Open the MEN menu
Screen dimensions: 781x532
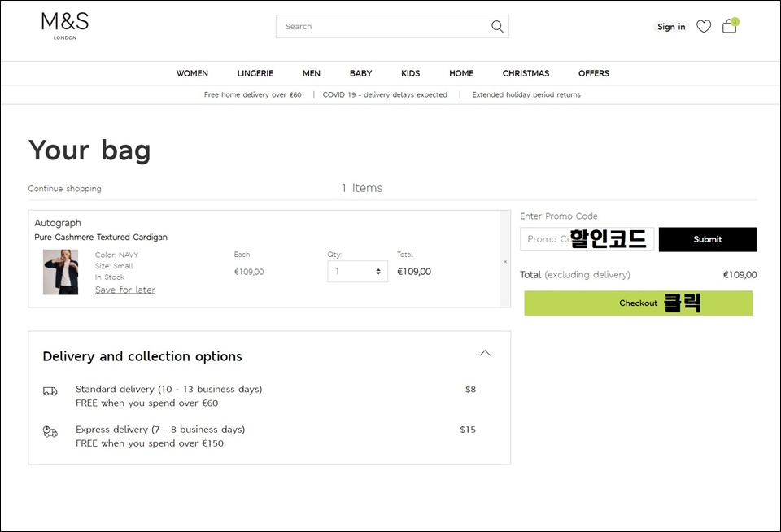[312, 73]
